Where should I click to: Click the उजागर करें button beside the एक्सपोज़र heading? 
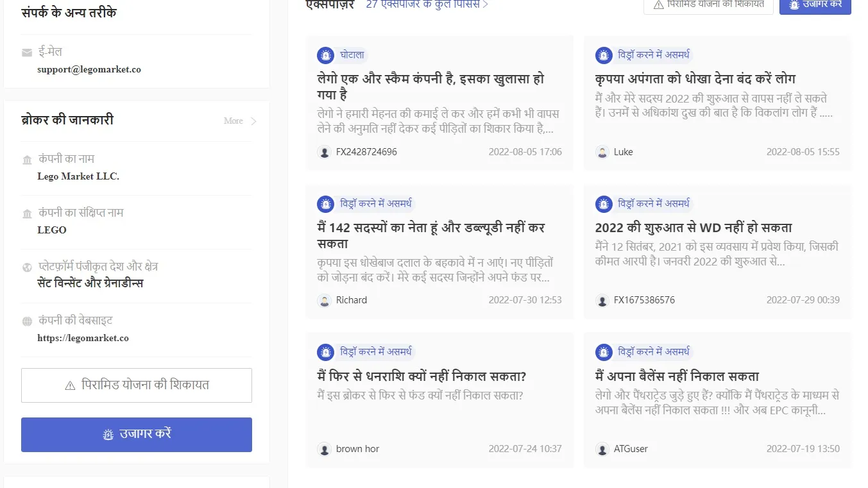[815, 5]
